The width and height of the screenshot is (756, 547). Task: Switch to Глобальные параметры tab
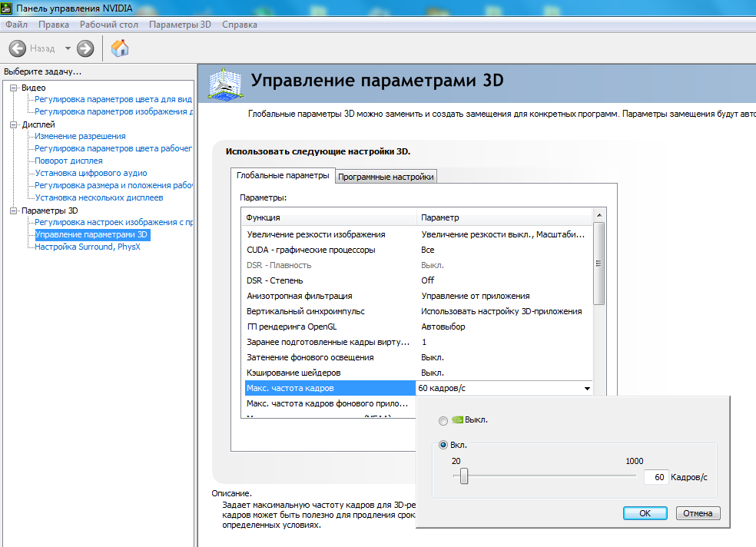coord(283,175)
